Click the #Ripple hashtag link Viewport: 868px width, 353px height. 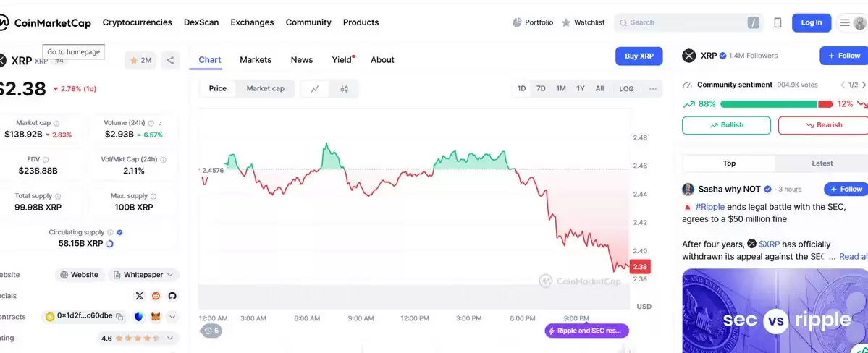709,207
